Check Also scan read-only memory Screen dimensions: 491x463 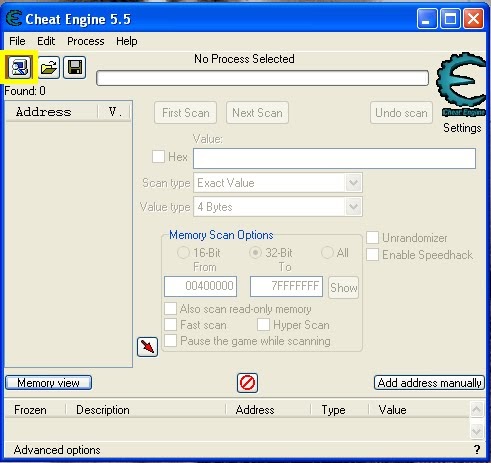[x=170, y=309]
